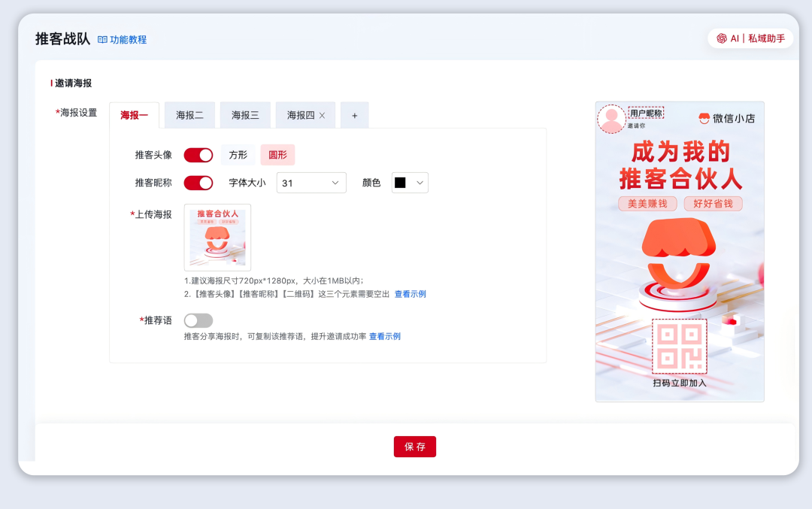812x509 pixels.
Task: Click the user avatar circle on the poster preview
Action: pos(611,119)
